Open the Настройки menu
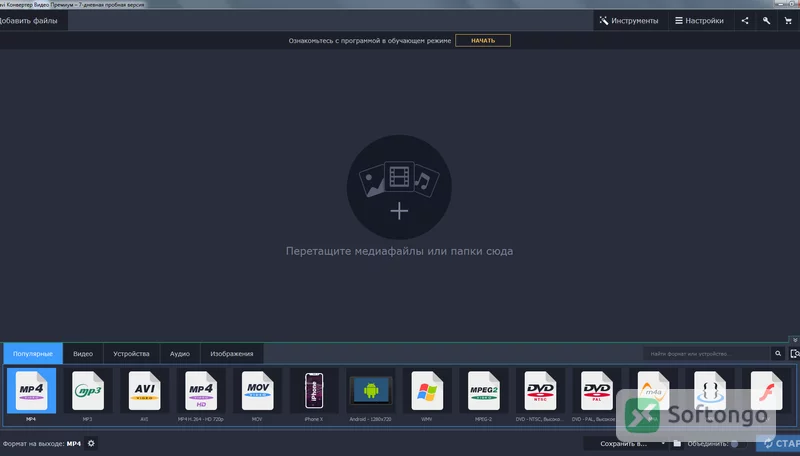Screen dimensions: 800x456 699,21
